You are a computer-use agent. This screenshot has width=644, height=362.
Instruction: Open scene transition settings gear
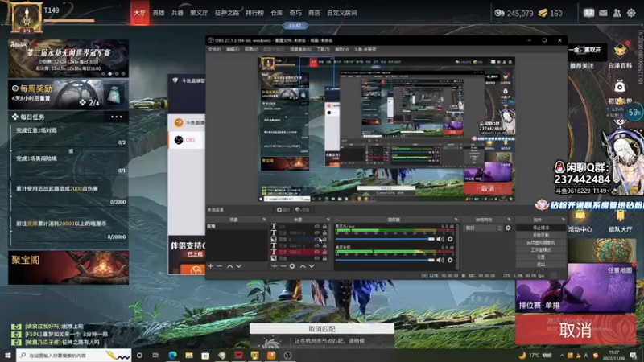[x=508, y=228]
